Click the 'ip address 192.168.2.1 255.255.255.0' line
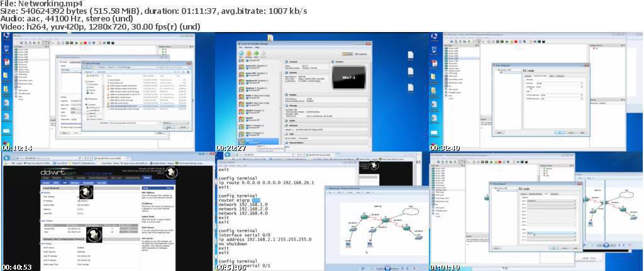644x271 pixels. pos(265,240)
